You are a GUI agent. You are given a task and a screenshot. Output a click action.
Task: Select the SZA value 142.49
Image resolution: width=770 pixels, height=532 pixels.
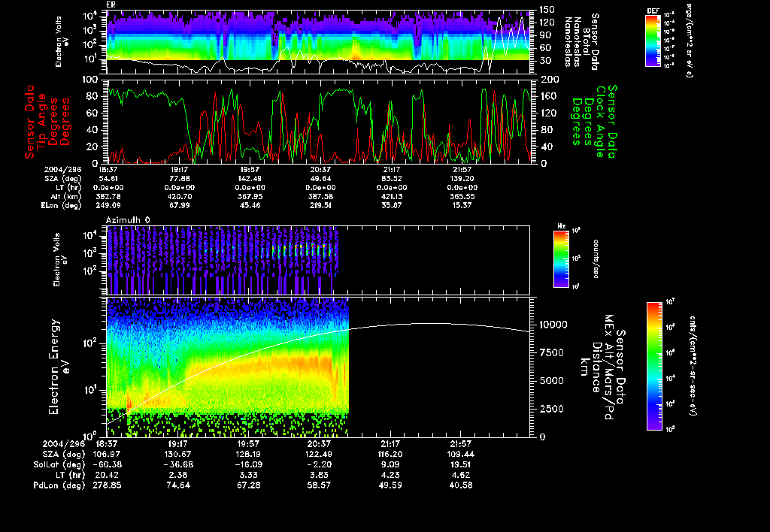(x=249, y=180)
